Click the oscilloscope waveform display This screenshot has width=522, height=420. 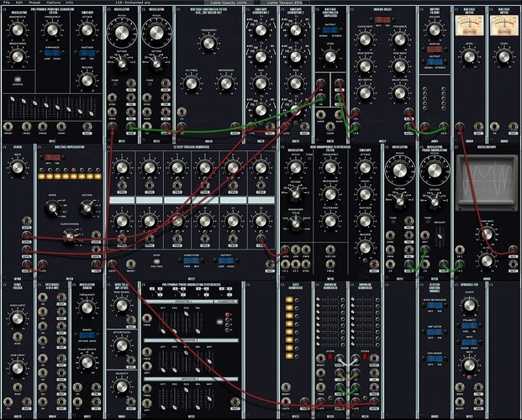(x=487, y=181)
